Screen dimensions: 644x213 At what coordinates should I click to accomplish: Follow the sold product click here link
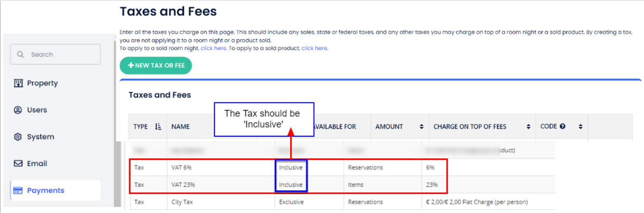(x=314, y=48)
